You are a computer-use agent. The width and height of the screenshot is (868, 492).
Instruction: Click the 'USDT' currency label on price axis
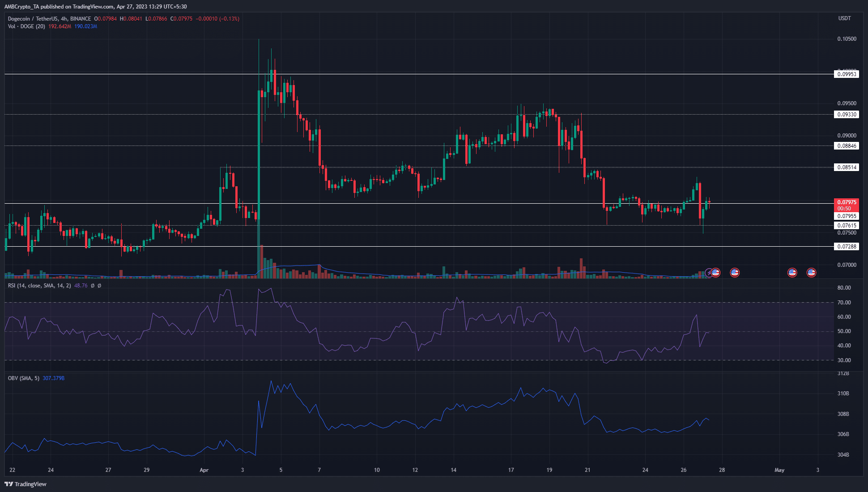point(844,18)
